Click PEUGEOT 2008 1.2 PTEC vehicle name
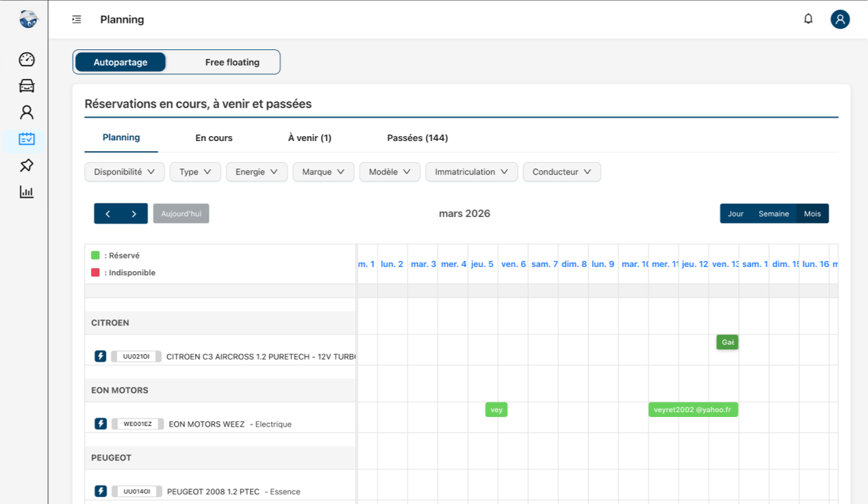The image size is (868, 504). coord(214,491)
